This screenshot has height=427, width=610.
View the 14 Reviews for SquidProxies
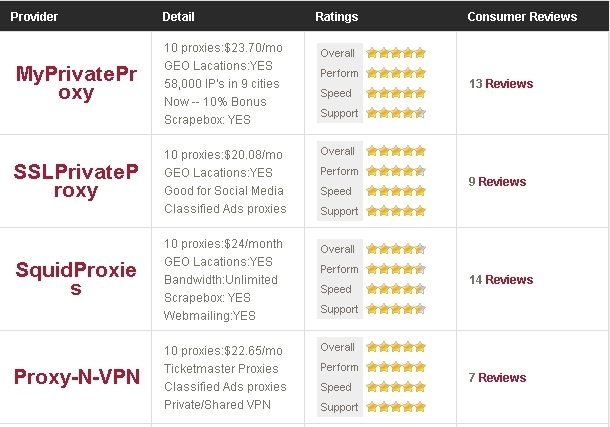tap(501, 280)
